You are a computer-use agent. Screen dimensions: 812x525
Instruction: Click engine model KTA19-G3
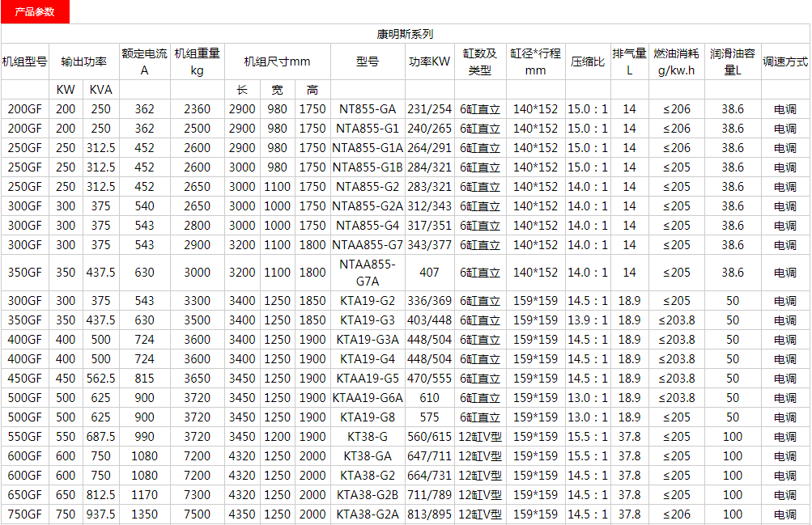[x=368, y=320]
